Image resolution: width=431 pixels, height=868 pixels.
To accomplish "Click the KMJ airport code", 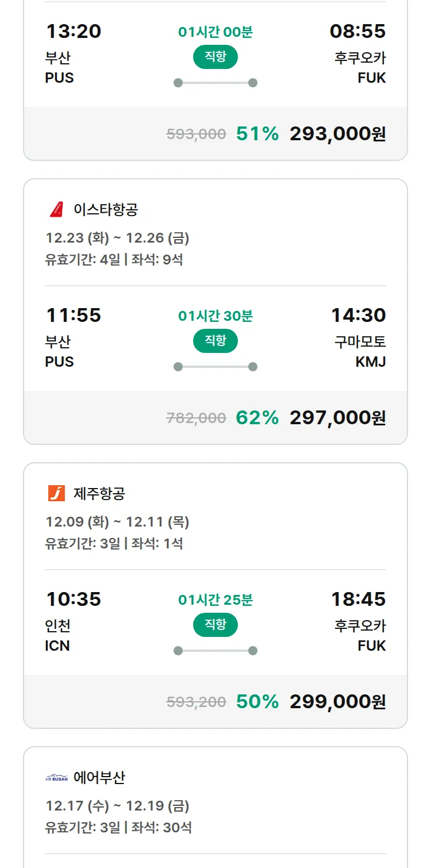I will click(371, 362).
